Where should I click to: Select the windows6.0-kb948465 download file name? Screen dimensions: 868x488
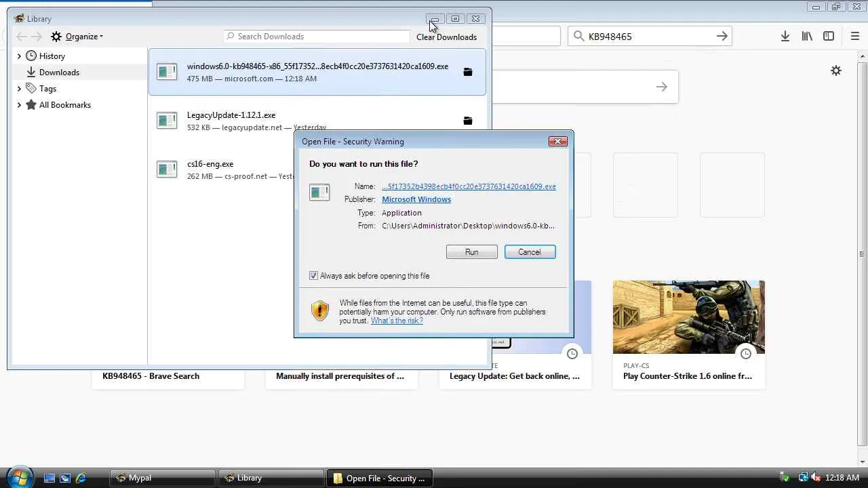point(317,66)
